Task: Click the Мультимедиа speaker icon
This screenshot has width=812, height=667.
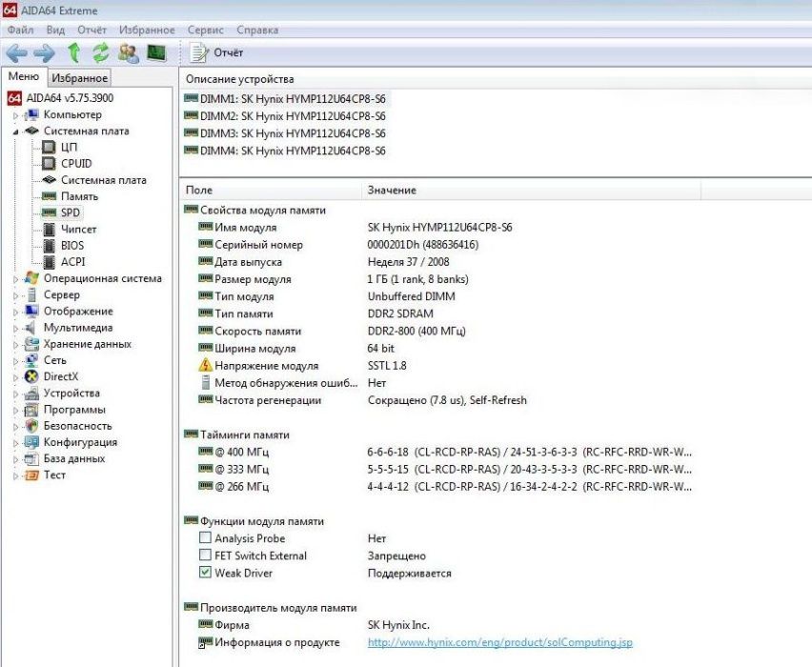Action: click(30, 327)
